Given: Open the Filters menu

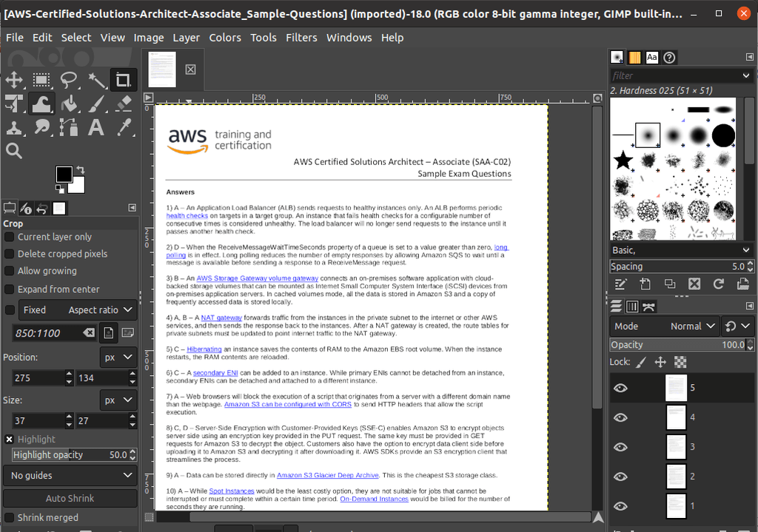Looking at the screenshot, I should pos(301,38).
